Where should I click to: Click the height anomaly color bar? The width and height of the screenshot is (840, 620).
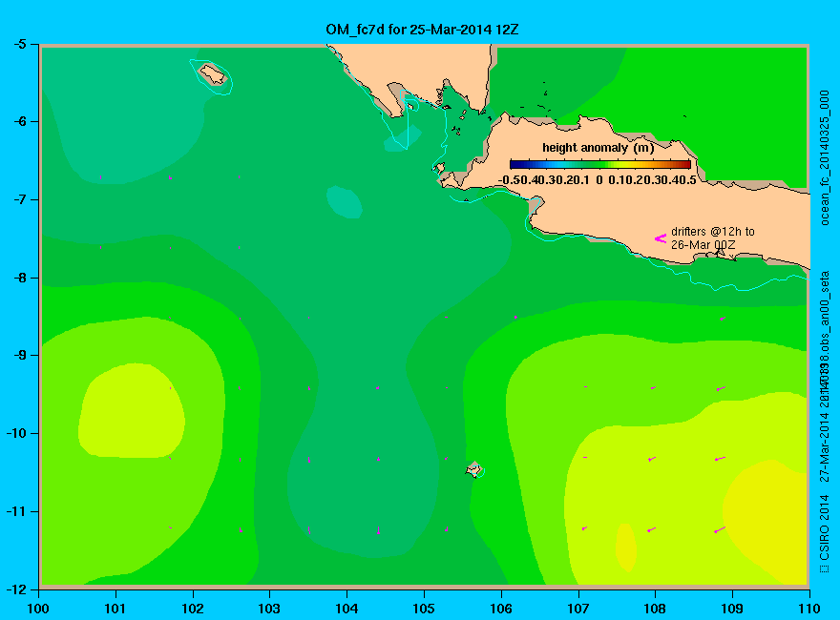[x=600, y=164]
